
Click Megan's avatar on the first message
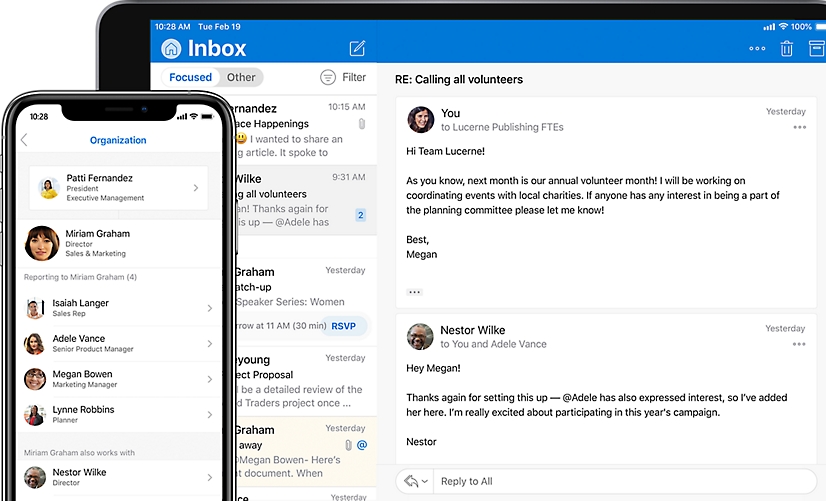tap(420, 120)
